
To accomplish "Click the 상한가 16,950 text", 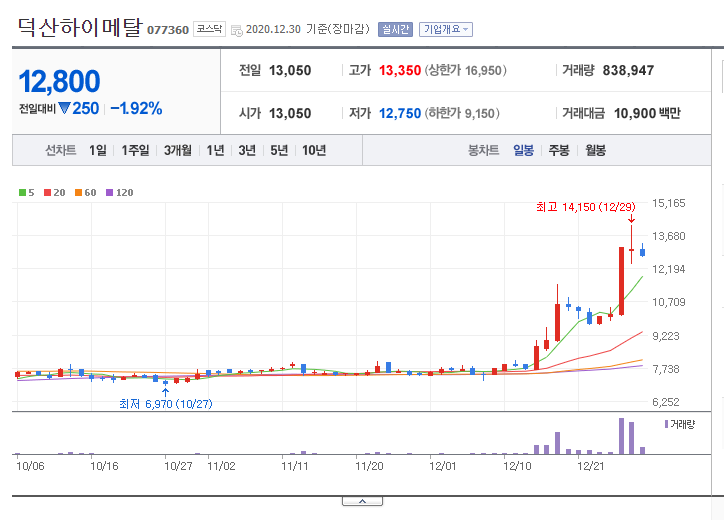I will [x=465, y=71].
